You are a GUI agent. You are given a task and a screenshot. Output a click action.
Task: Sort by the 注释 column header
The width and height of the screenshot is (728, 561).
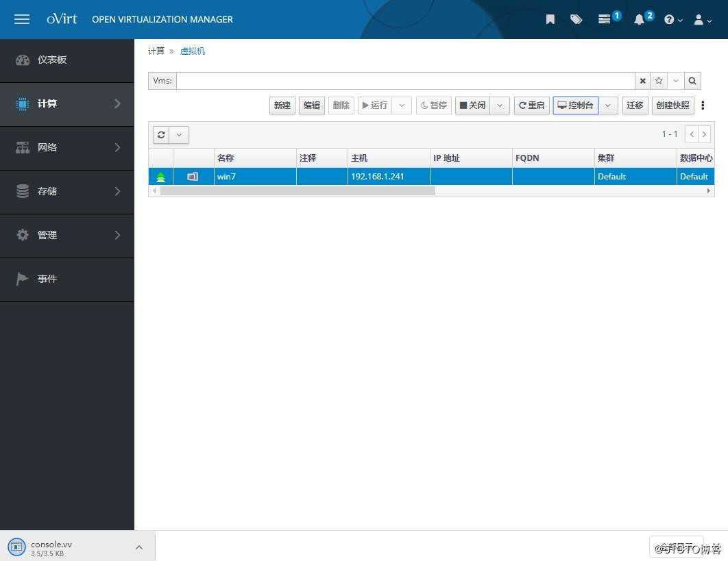click(321, 158)
